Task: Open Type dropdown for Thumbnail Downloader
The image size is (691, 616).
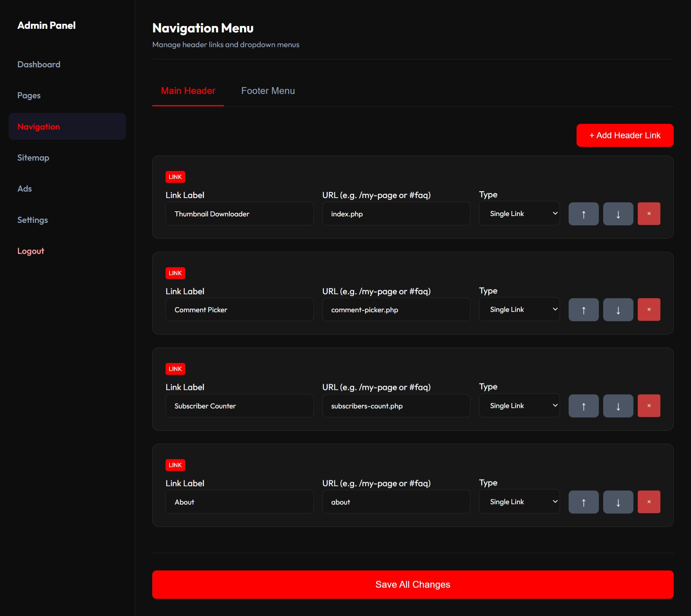Action: pos(519,213)
